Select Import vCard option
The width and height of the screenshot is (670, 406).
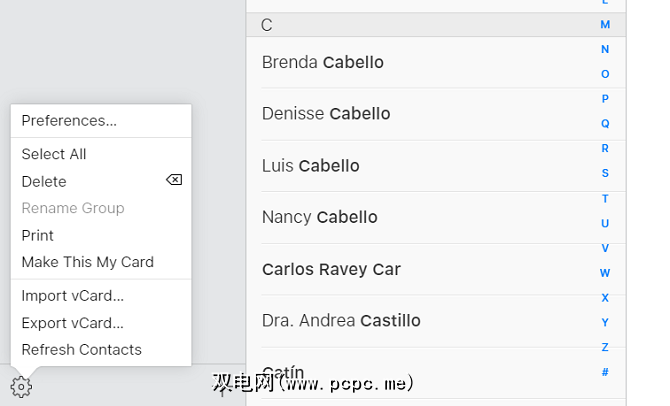73,296
